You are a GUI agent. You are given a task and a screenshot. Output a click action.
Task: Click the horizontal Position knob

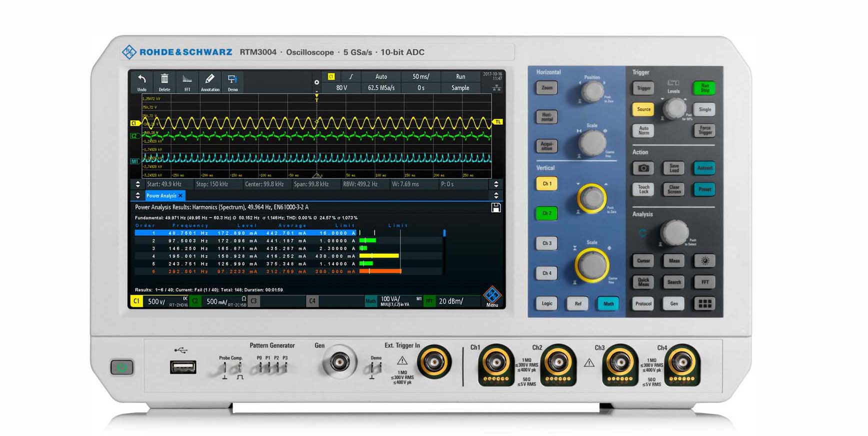coord(592,92)
